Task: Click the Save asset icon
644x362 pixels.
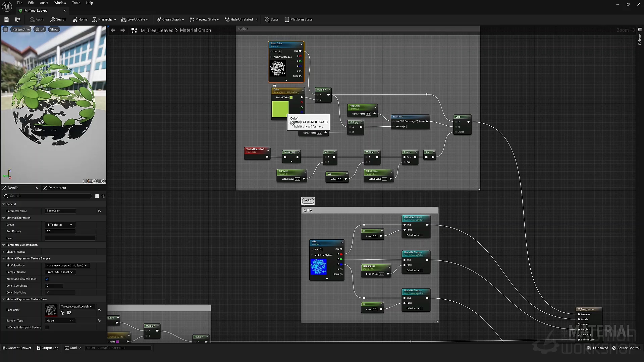Action: [x=6, y=19]
